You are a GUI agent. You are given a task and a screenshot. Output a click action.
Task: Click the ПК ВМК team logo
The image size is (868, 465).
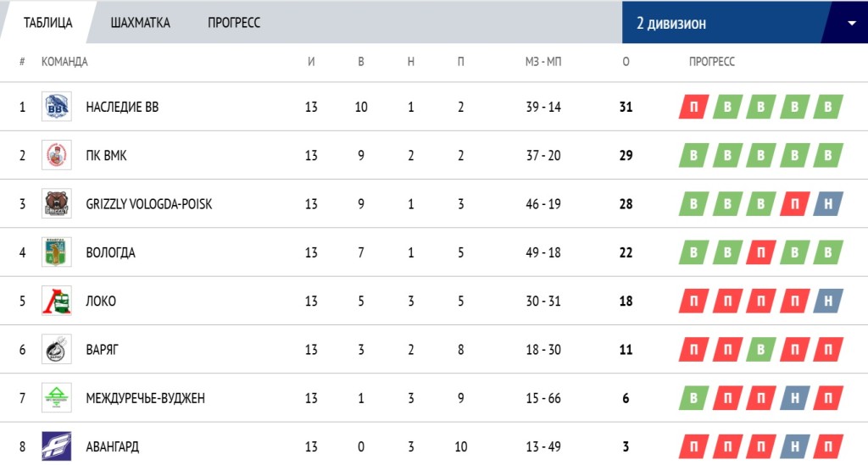tap(57, 155)
